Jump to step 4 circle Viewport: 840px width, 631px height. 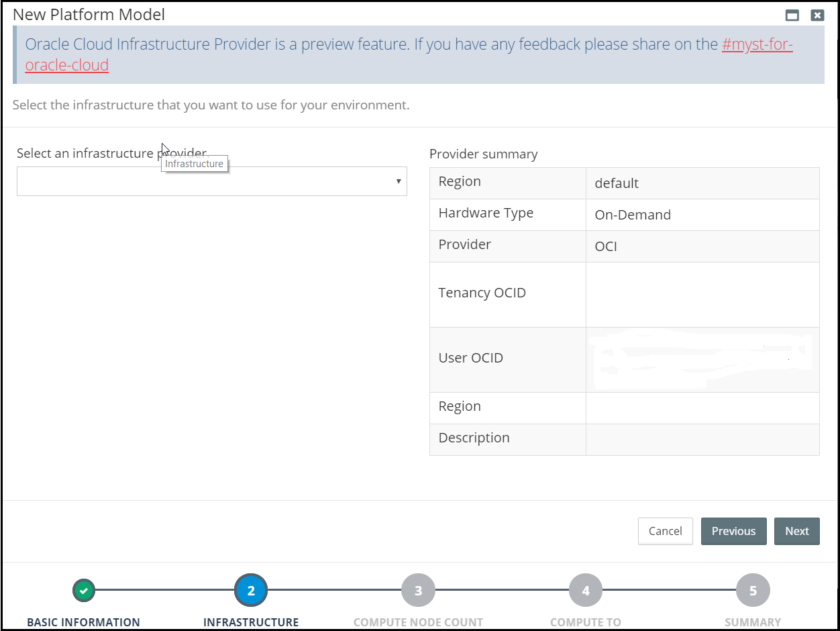click(x=586, y=591)
